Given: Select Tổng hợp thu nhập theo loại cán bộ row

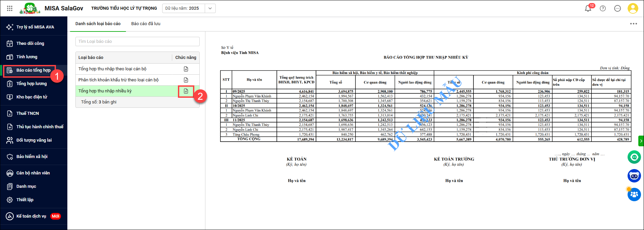Looking at the screenshot, I should [112, 69].
